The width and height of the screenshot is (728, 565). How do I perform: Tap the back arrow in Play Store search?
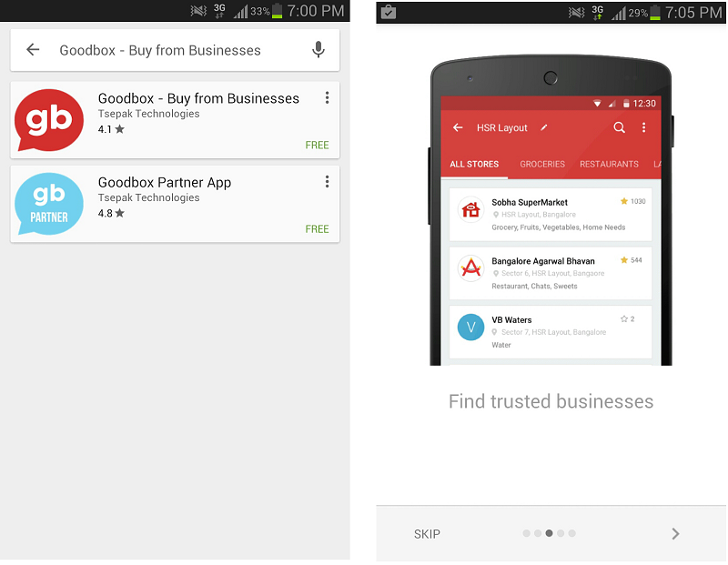33,49
